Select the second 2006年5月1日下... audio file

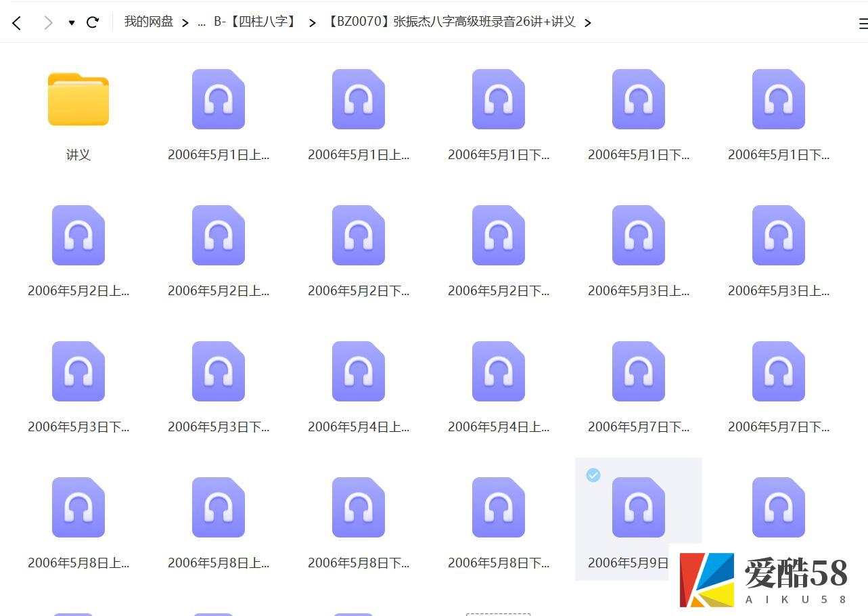tap(639, 100)
